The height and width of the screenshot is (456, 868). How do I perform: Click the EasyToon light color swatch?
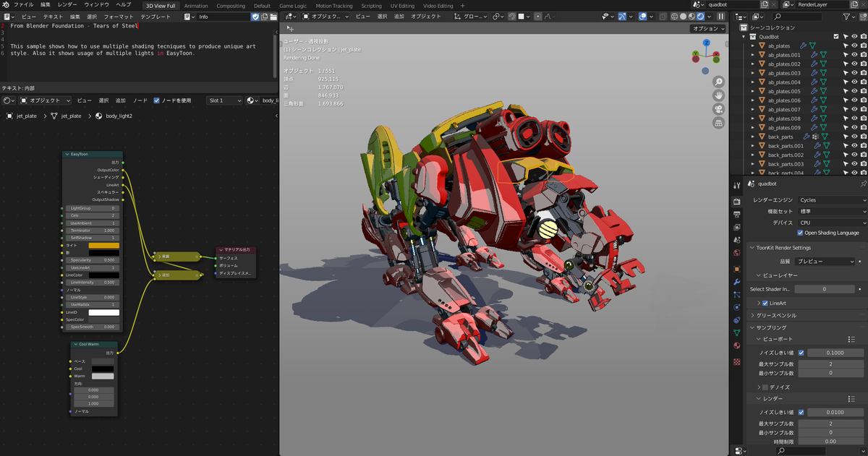103,246
